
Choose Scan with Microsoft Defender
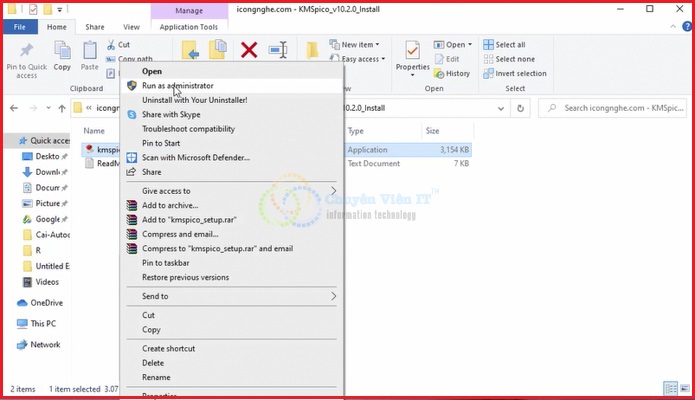(231, 157)
